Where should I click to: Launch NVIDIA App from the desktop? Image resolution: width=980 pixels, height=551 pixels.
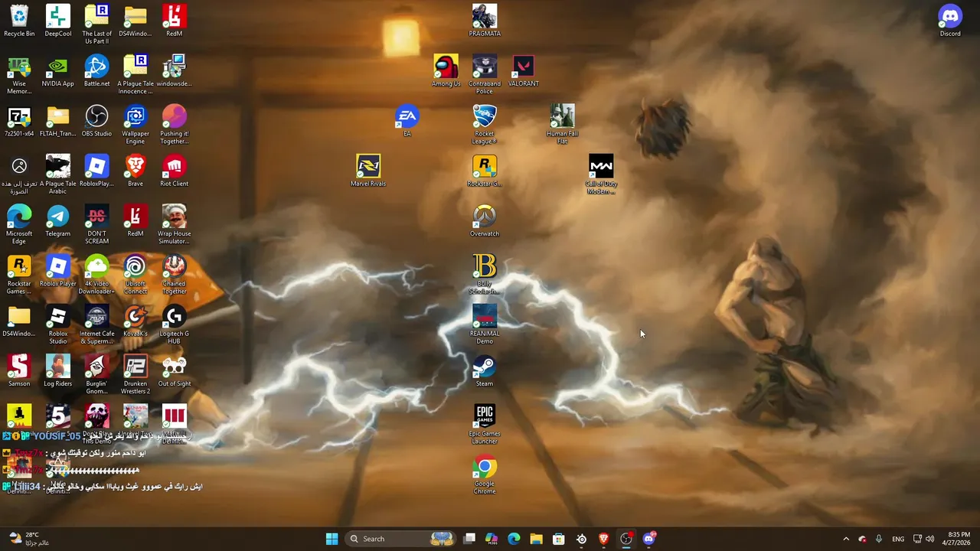click(58, 71)
